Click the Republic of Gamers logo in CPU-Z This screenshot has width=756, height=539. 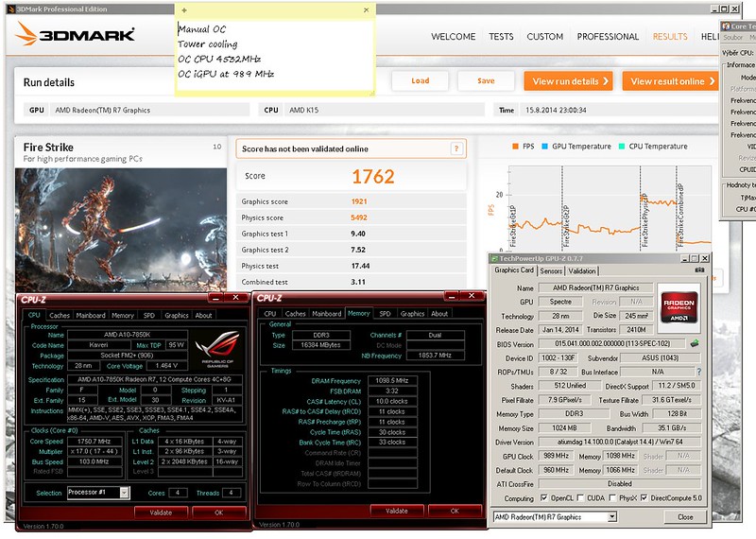(x=217, y=349)
